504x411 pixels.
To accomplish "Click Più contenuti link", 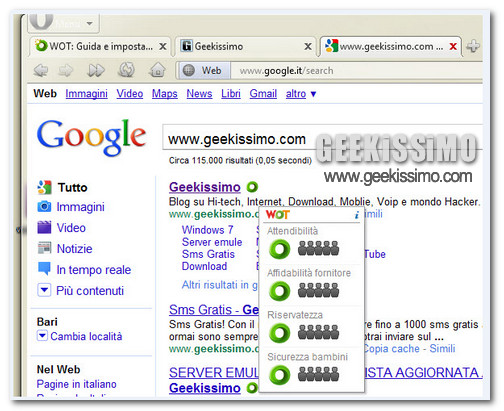I will coord(90,291).
